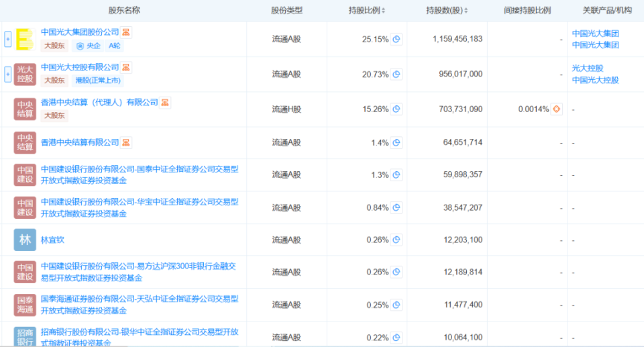The image size is (644, 347).
Task: Click 中国建设 avatar in 1.3% row
Action: pyautogui.click(x=25, y=175)
